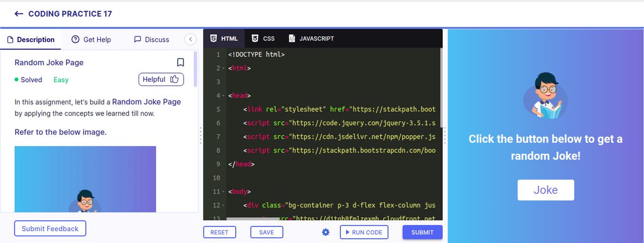This screenshot has height=243, width=644.
Task: Open the Discuss tab
Action: 151,39
